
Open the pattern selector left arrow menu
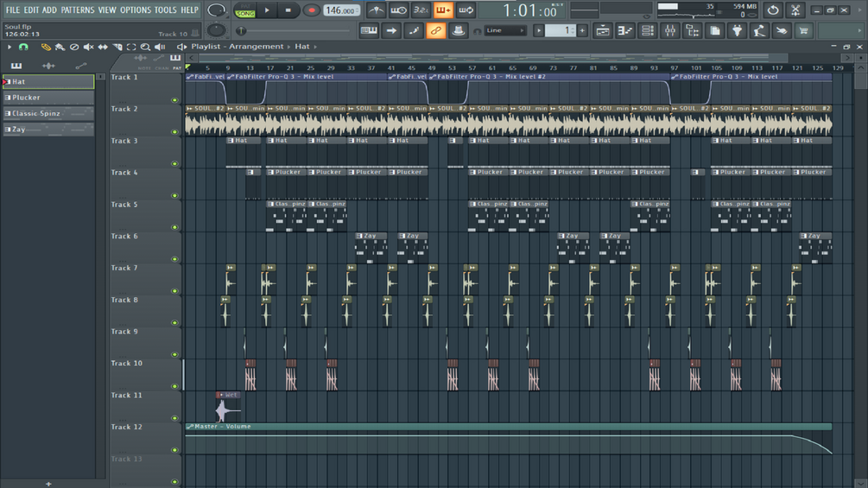(539, 30)
